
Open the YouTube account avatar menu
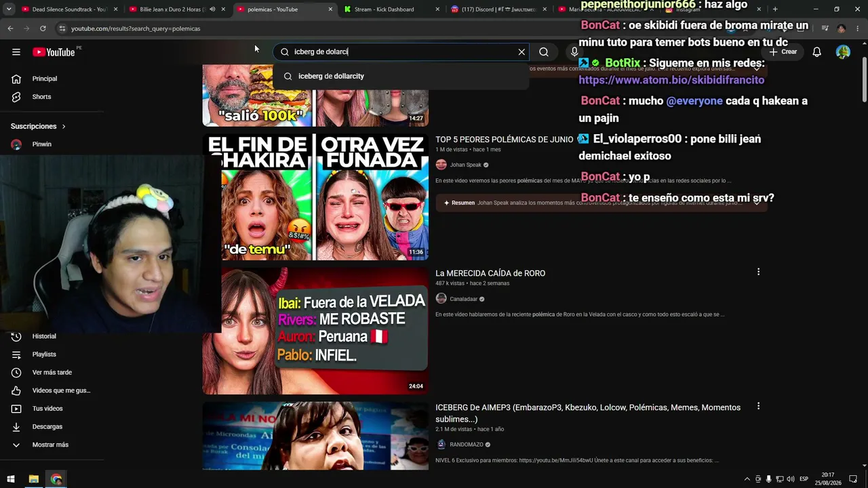tap(843, 52)
